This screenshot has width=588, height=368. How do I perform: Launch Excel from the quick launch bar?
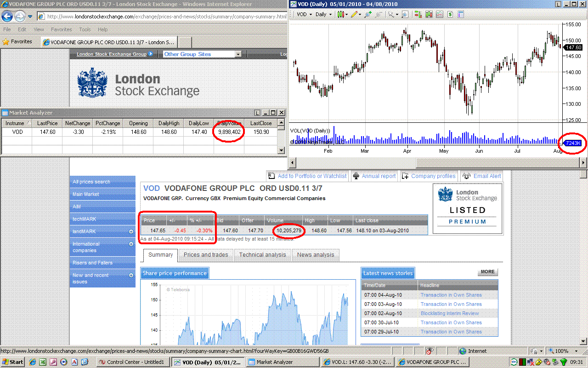[x=44, y=362]
